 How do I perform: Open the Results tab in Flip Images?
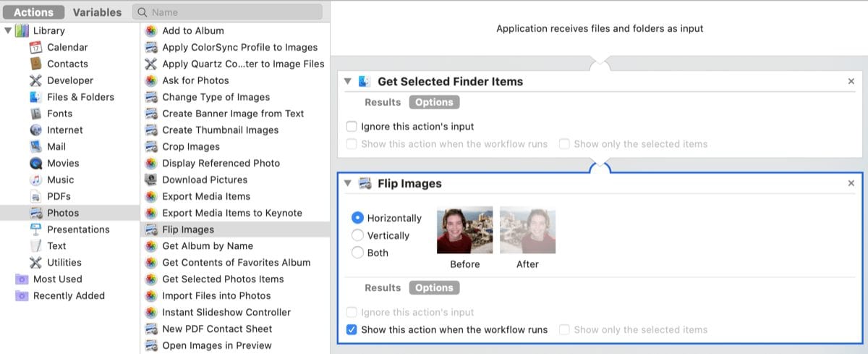coord(383,287)
